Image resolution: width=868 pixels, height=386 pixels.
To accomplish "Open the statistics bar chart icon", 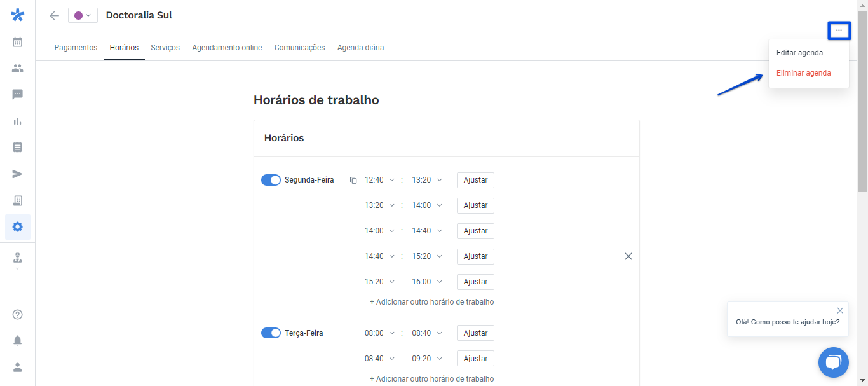I will (18, 121).
